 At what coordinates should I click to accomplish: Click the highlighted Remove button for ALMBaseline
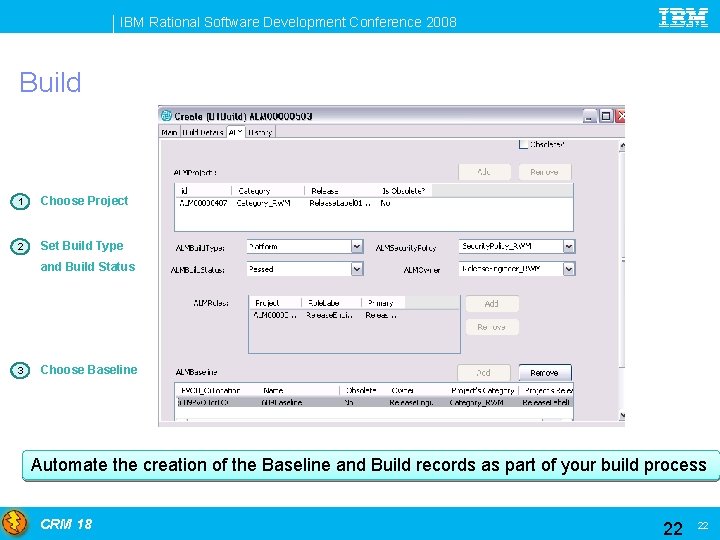(545, 372)
